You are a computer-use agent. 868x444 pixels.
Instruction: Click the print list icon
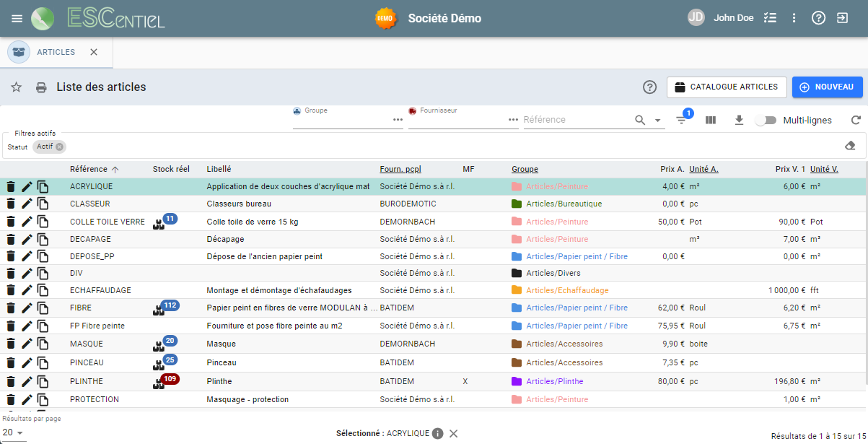point(42,87)
